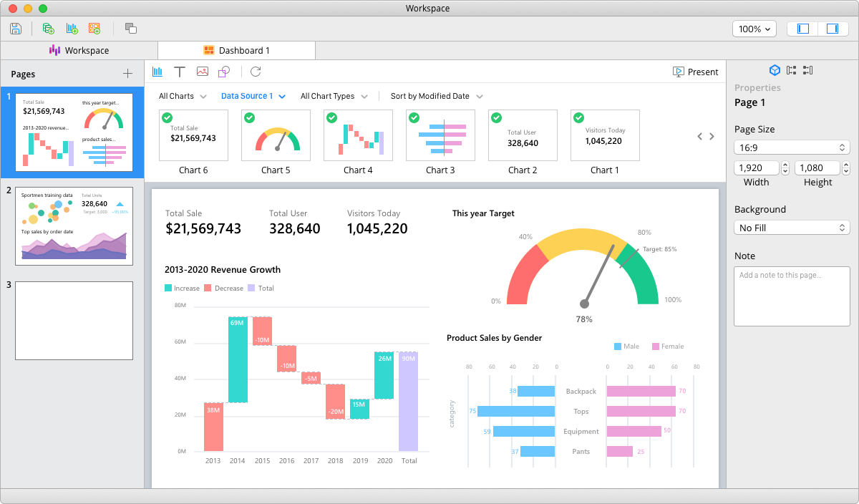
Task: Click 'Product Sales by Gender' title
Action: (494, 338)
